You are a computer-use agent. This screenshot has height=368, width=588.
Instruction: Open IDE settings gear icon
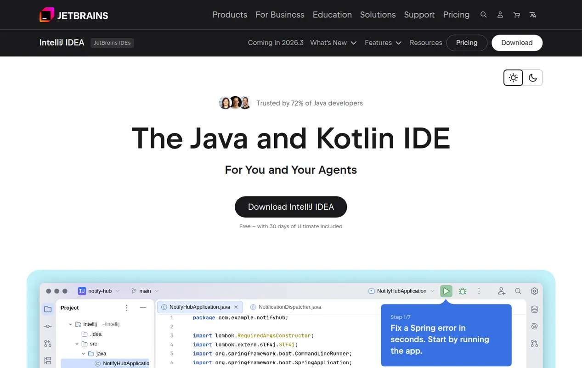[x=534, y=291]
